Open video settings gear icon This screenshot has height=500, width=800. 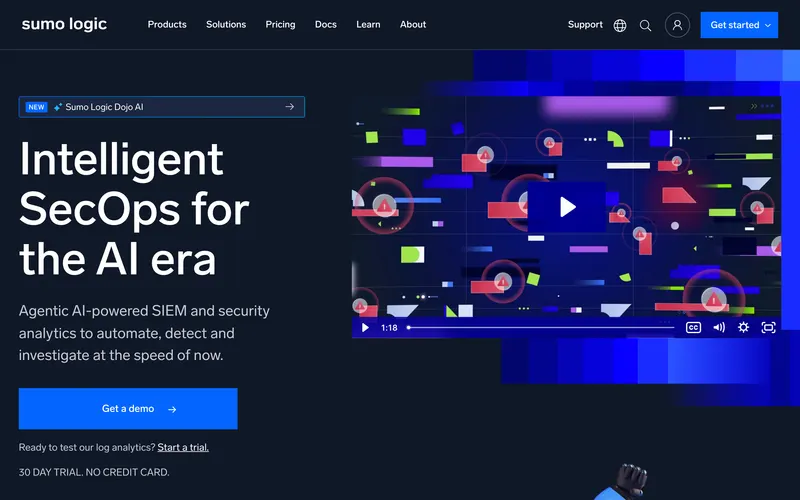743,328
